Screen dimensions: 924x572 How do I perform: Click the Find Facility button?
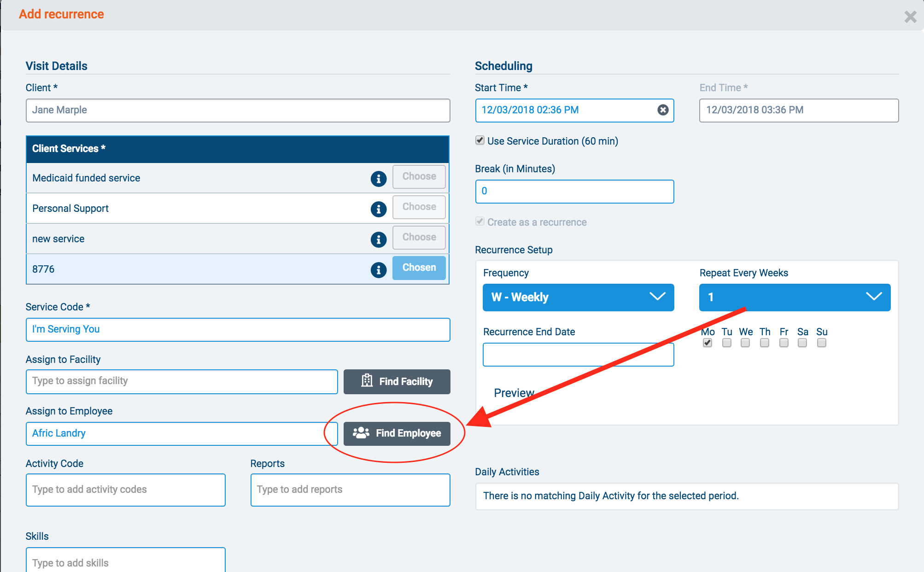pos(397,381)
